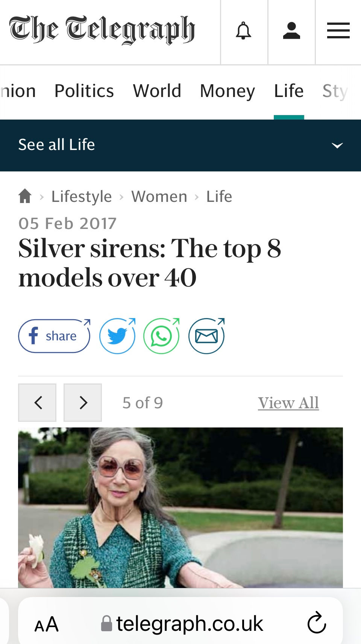Viewport: 361px width, 644px height.
Task: Go to previous gallery image
Action: coord(37,403)
